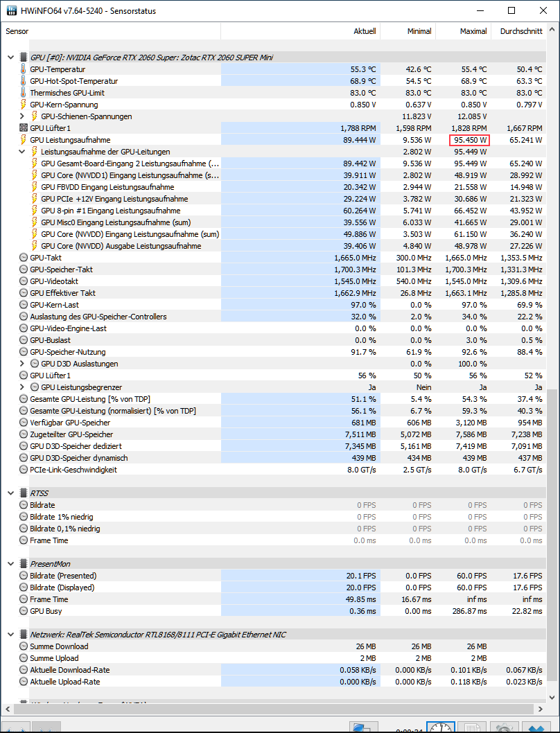Click the round icon next to GPU-Speicher-Nutzung

pos(24,352)
